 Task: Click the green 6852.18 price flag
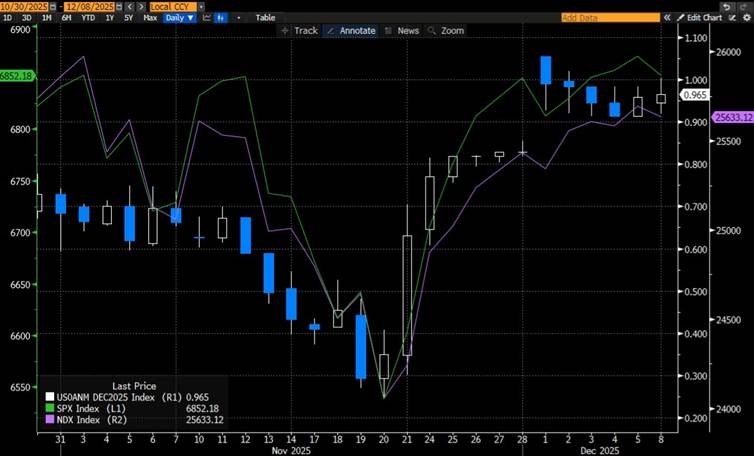(17, 76)
